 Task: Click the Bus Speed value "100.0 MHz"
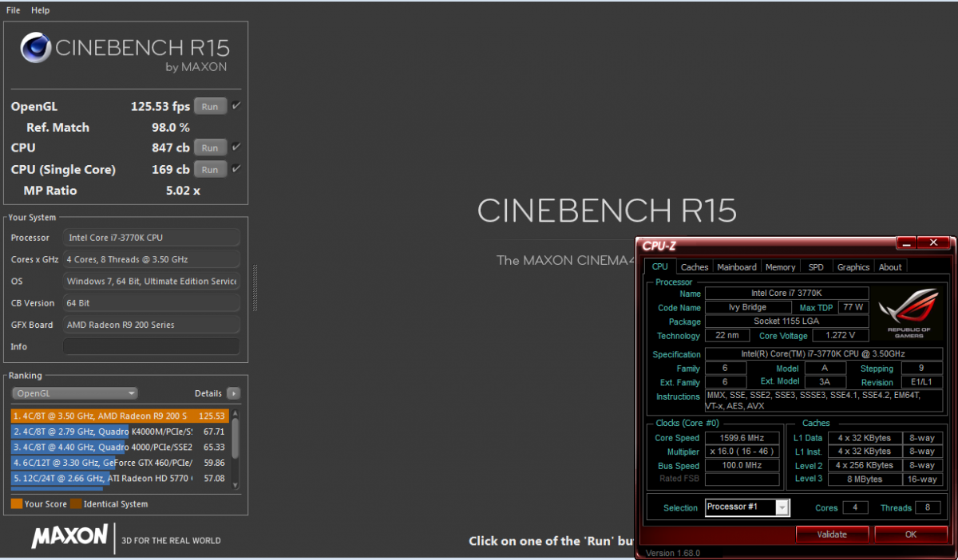pos(742,466)
